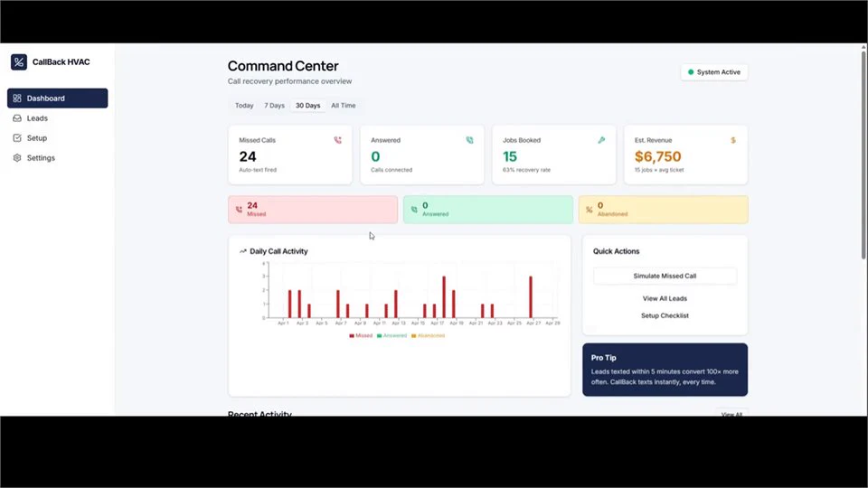Click the abandoned-call icon in the yellow bar
This screenshot has height=488, width=868.
click(589, 210)
